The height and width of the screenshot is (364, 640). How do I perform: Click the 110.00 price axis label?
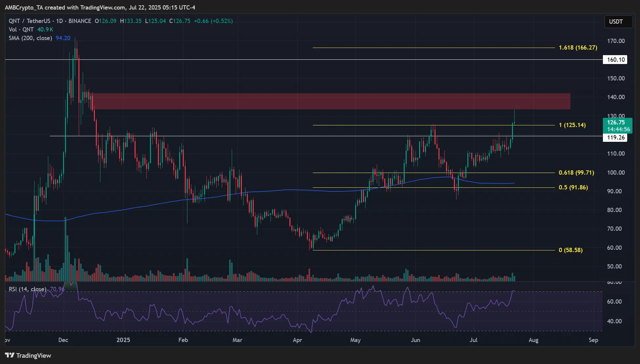pyautogui.click(x=616, y=154)
